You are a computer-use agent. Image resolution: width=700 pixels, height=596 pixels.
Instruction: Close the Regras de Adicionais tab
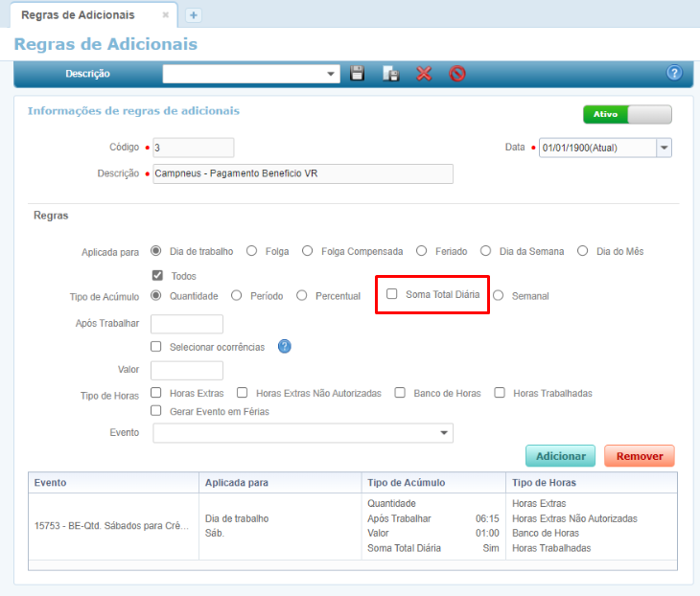(x=166, y=15)
